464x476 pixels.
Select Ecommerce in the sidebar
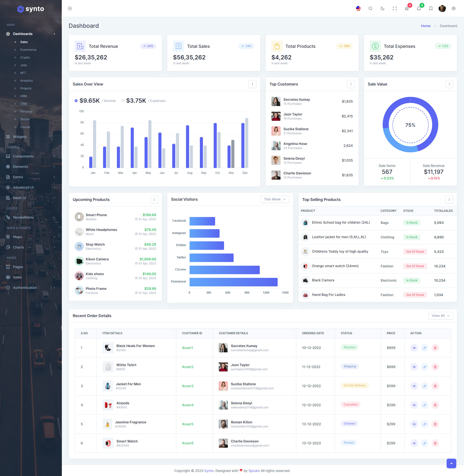point(28,50)
